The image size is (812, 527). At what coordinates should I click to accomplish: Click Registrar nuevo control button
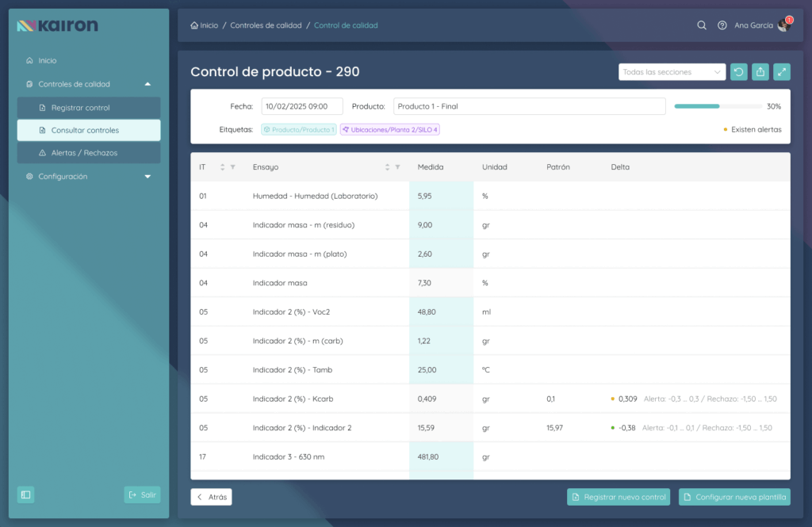coord(619,497)
